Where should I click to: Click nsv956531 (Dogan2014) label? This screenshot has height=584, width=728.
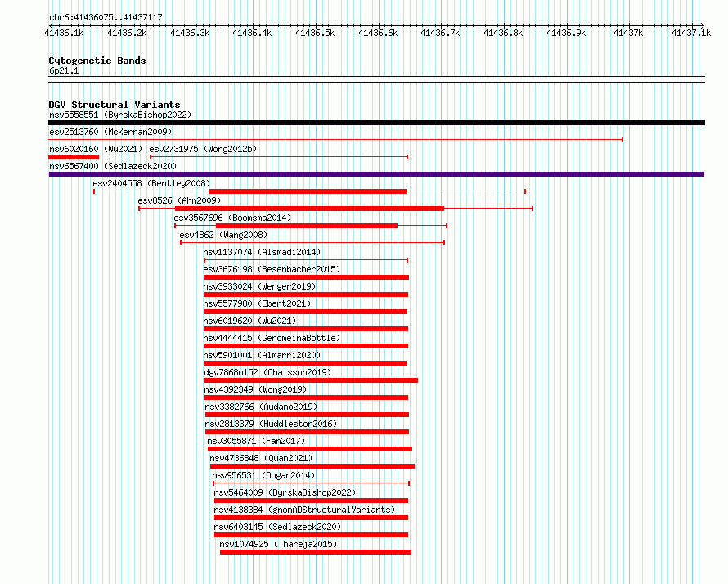click(263, 475)
